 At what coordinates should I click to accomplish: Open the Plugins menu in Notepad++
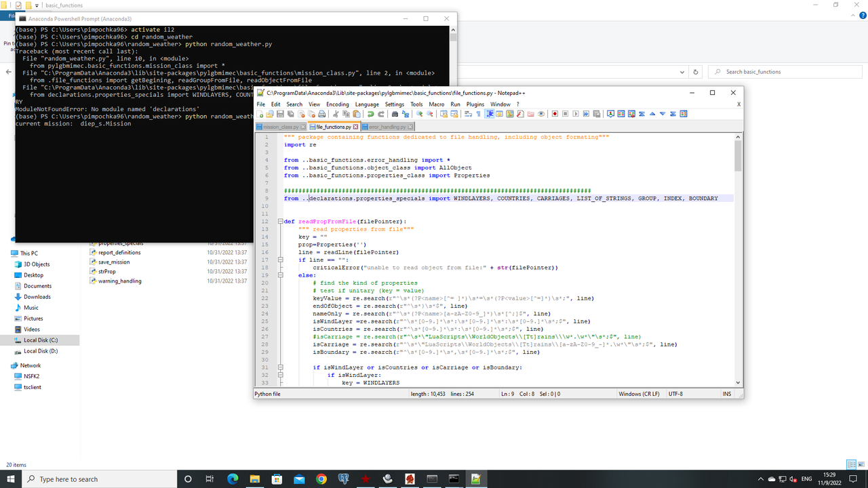475,104
